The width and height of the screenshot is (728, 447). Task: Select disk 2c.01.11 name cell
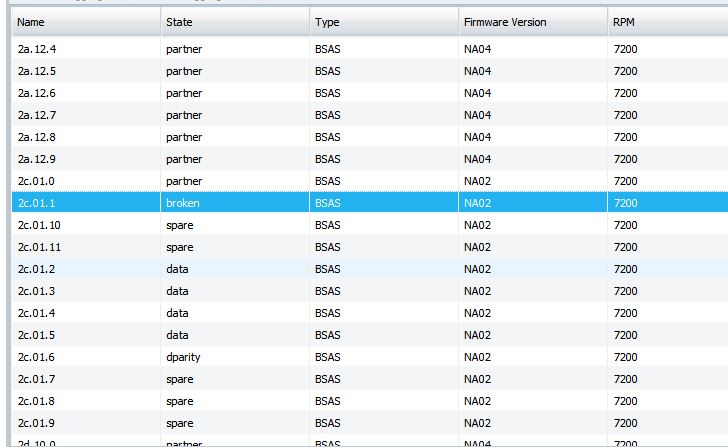click(x=86, y=247)
